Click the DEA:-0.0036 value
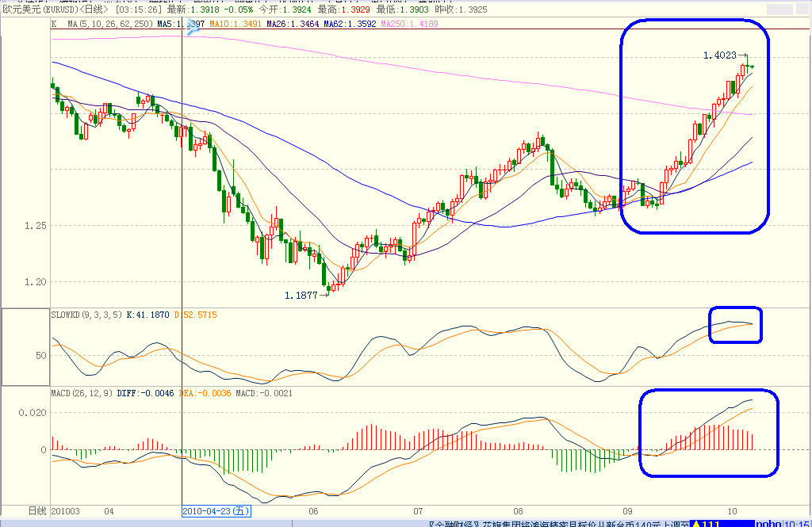 205,393
